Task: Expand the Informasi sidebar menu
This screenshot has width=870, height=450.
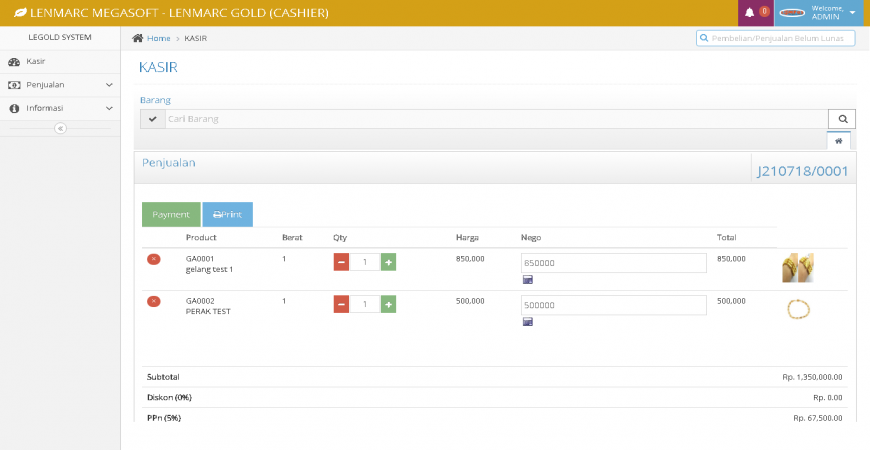Action: pos(60,108)
